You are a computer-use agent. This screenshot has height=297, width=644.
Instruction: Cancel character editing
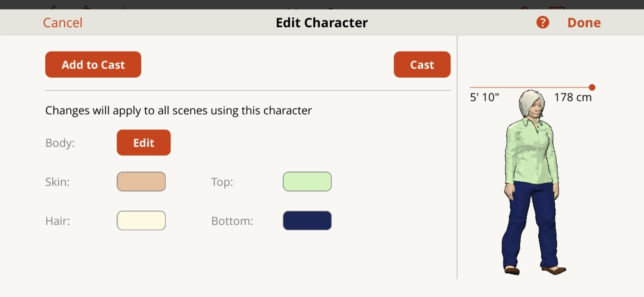pos(62,22)
